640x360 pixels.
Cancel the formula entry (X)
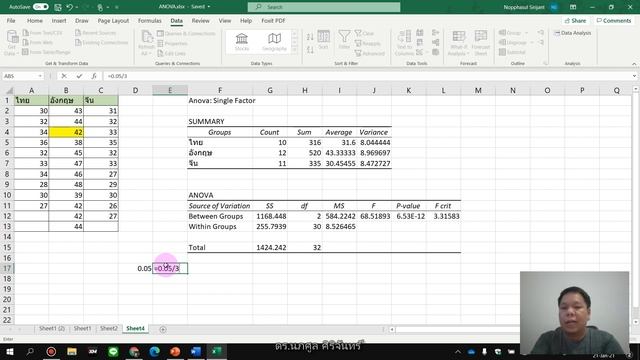(x=64, y=76)
